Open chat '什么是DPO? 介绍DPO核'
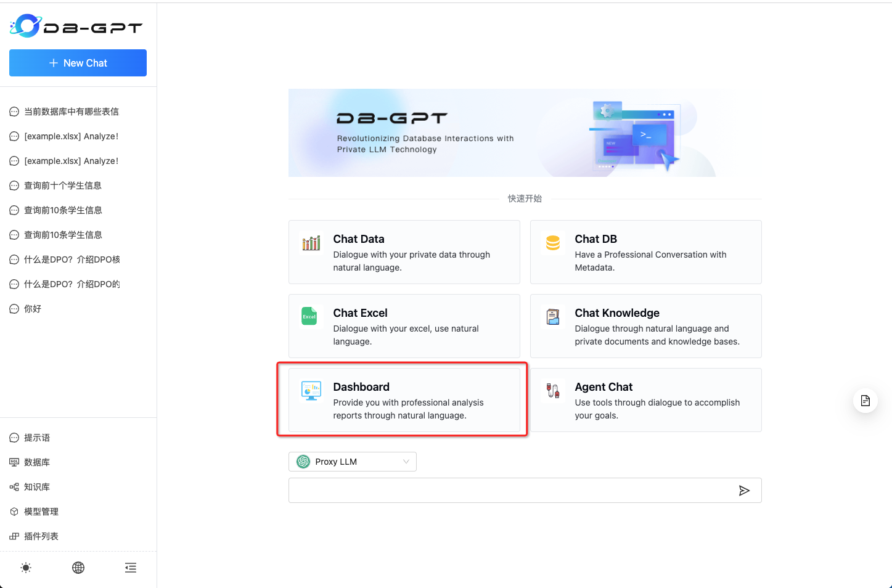This screenshot has width=892, height=588. point(72,259)
